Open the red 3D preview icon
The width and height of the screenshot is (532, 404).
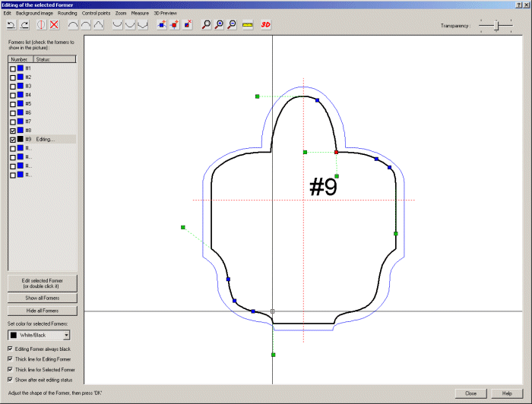(x=265, y=24)
